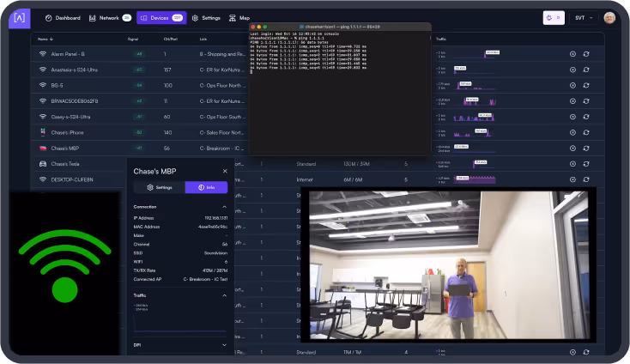This screenshot has width=630, height=364.
Task: Open the top navigation Settings tab
Action: coord(206,18)
